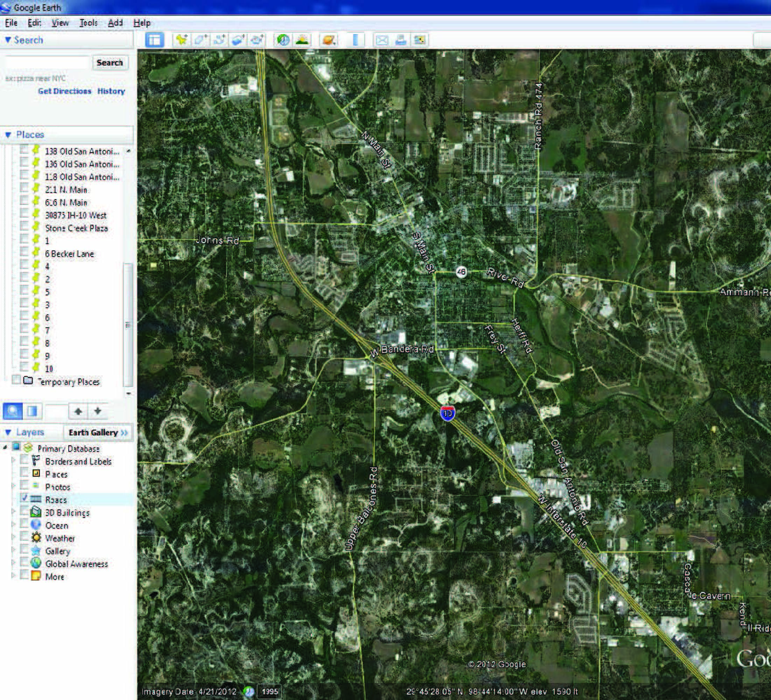Viewport: 771px width, 700px height.
Task: Collapse the Layers panel header arrow
Action: point(8,432)
